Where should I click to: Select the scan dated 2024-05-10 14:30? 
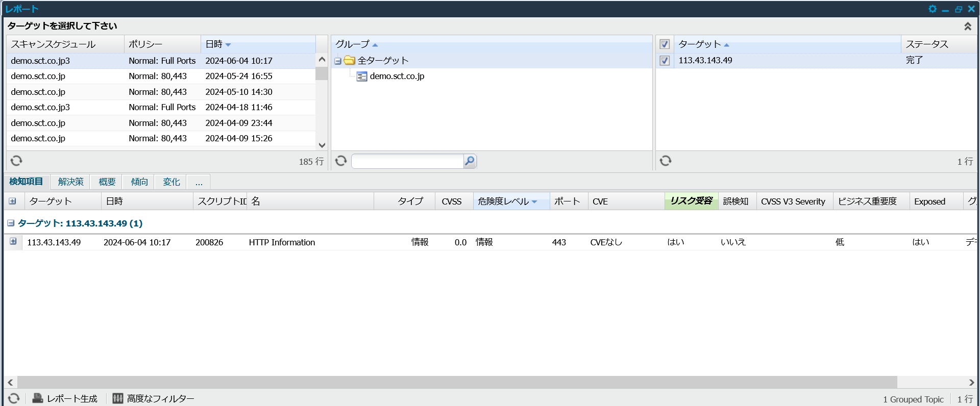161,92
